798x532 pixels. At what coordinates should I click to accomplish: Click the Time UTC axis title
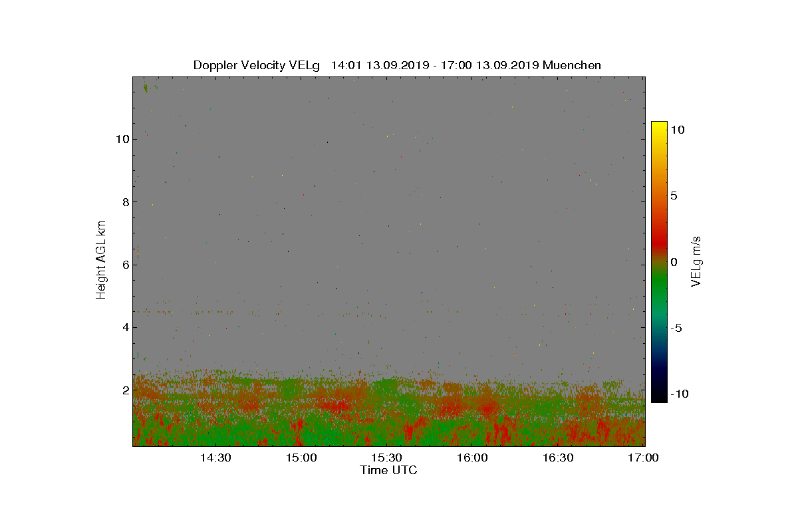(x=389, y=470)
